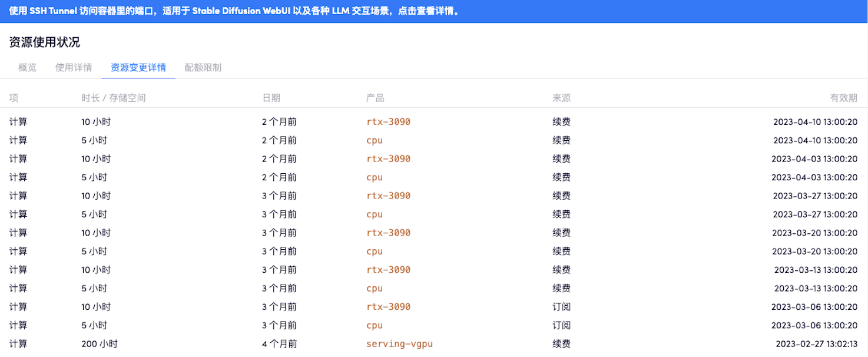
Task: Sort by the 有效期 column header
Action: (844, 97)
